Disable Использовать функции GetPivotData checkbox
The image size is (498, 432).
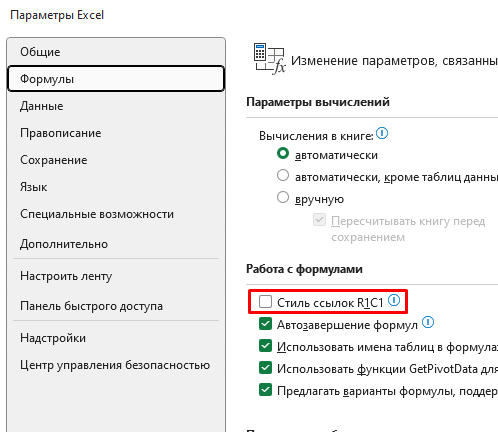point(265,368)
